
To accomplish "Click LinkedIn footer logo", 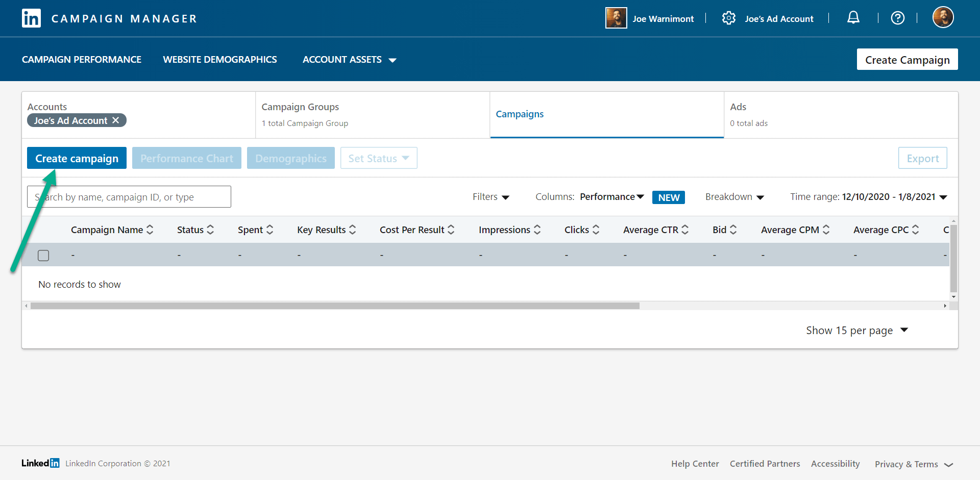I will pyautogui.click(x=40, y=463).
